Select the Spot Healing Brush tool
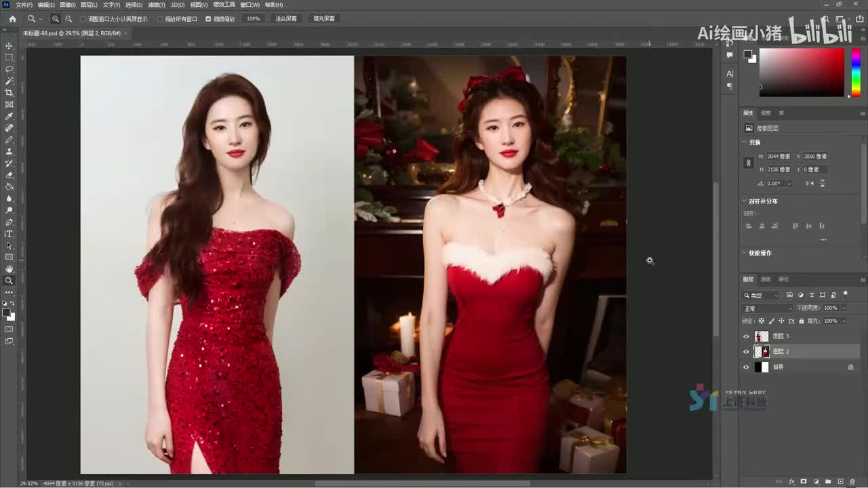 click(x=9, y=128)
